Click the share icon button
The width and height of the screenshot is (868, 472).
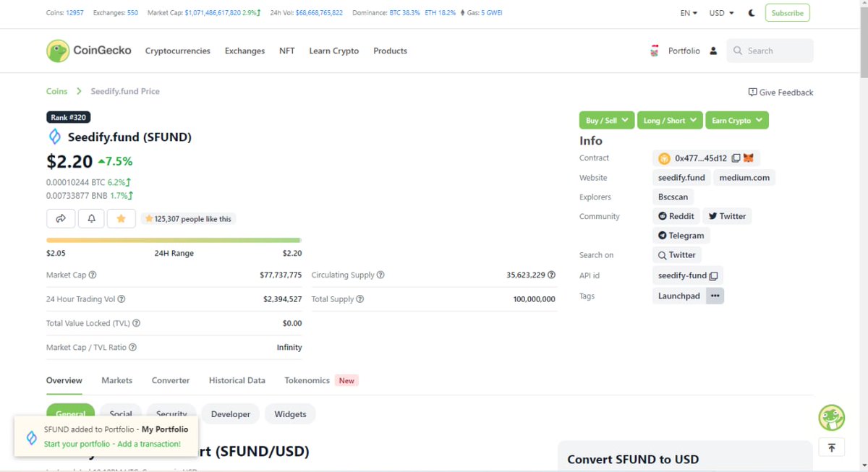[61, 218]
